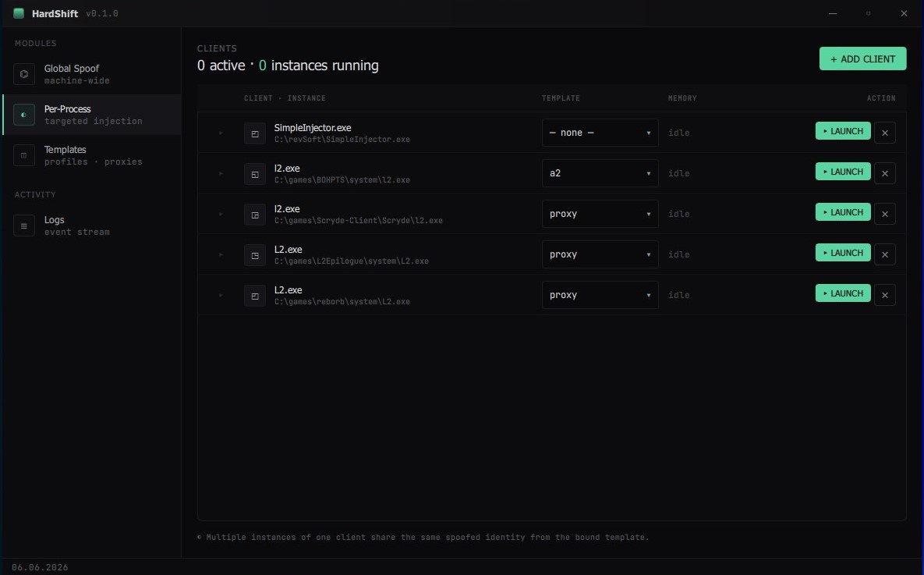The width and height of the screenshot is (924, 575).
Task: Launch L2.exe from reborb folder
Action: (x=843, y=293)
